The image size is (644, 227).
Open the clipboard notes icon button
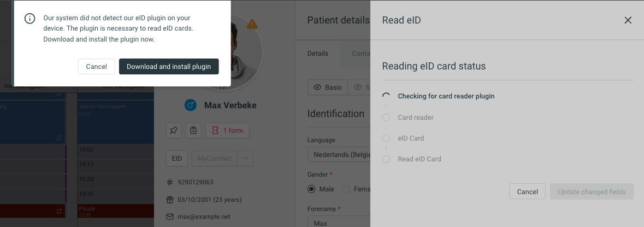point(193,130)
